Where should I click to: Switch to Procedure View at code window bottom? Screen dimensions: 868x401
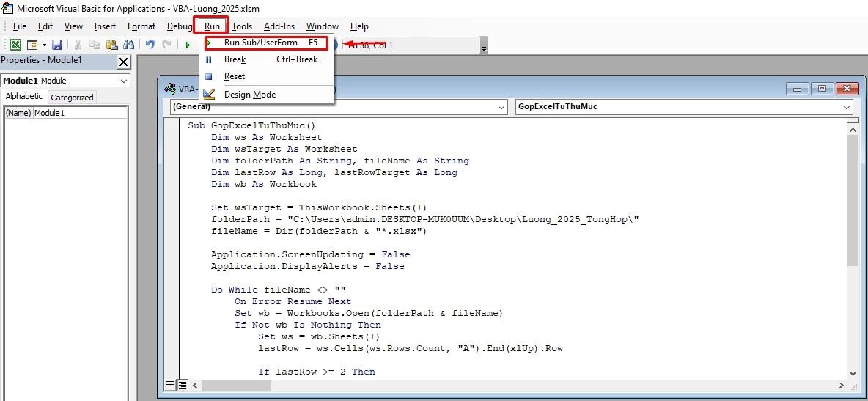click(171, 384)
